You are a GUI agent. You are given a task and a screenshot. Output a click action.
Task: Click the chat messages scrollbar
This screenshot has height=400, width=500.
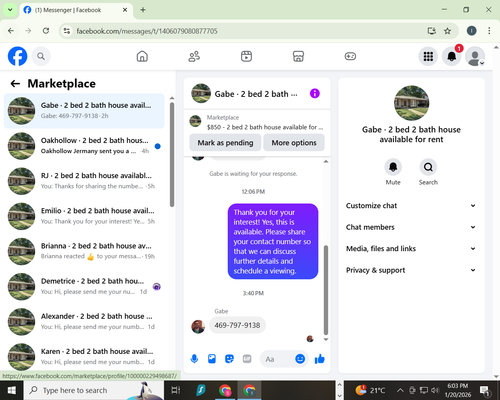[x=326, y=290]
